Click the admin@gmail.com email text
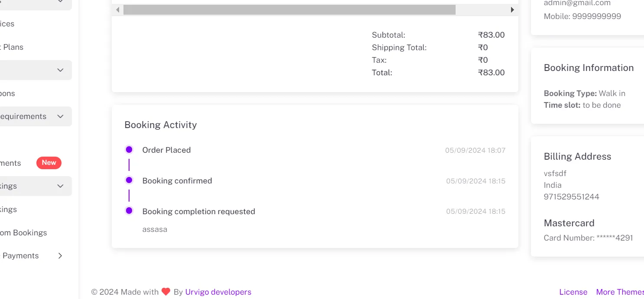This screenshot has width=644, height=299. point(577,3)
